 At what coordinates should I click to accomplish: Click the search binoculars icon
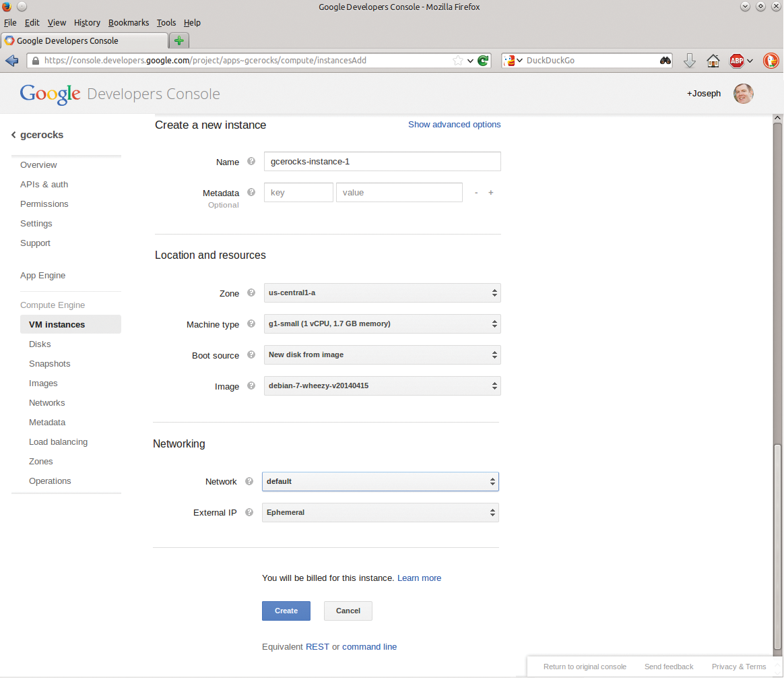click(x=665, y=61)
